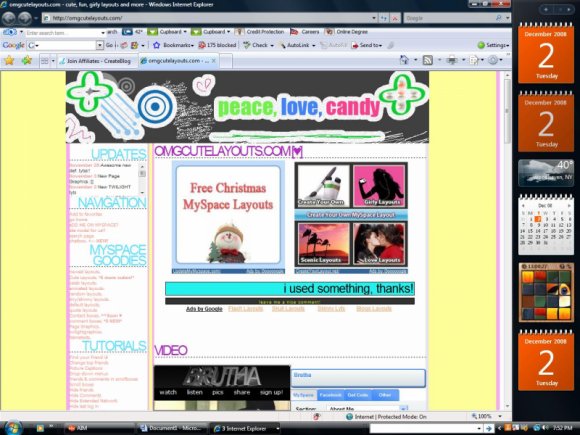Viewport: 580px width, 435px height.
Task: Click the AutoLink toolbar button
Action: tap(295, 45)
